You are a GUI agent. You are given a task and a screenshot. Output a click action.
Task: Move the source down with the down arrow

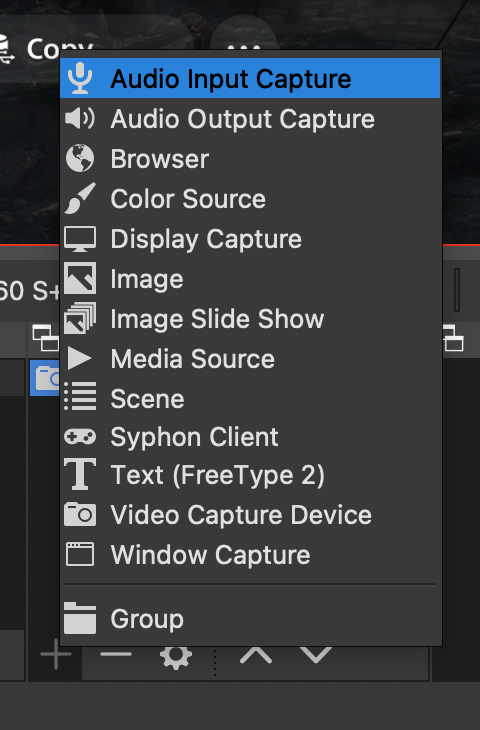(316, 655)
